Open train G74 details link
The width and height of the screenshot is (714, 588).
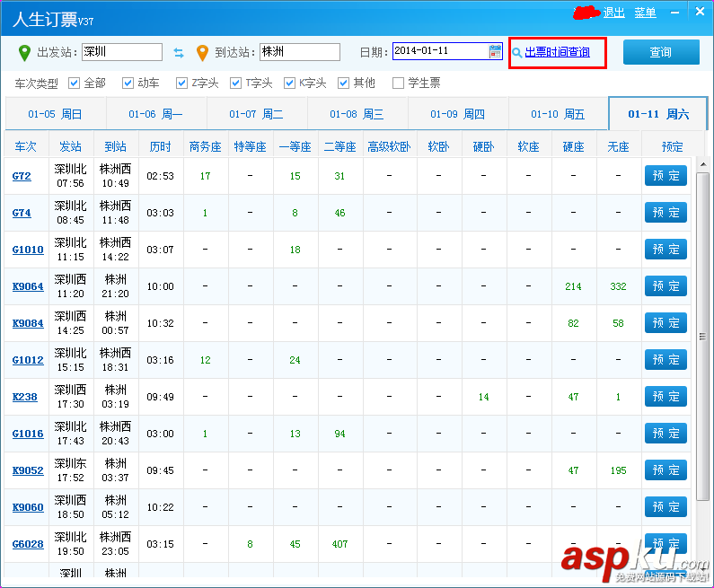pos(22,213)
